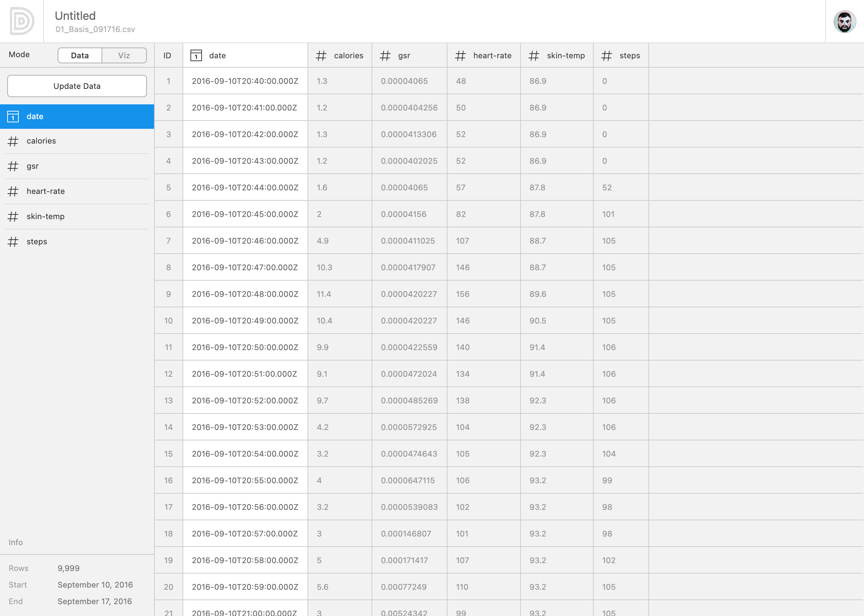Click gsr value 0.00077249

403,587
